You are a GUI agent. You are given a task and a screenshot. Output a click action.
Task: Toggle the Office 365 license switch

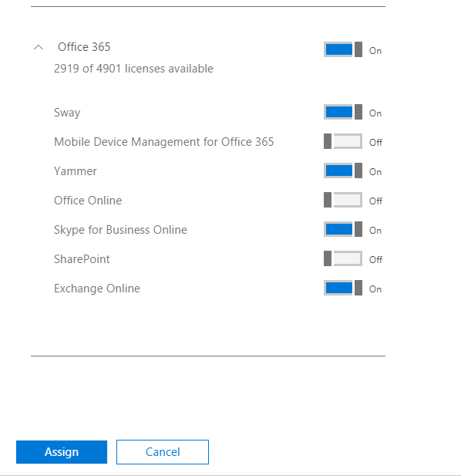(343, 49)
